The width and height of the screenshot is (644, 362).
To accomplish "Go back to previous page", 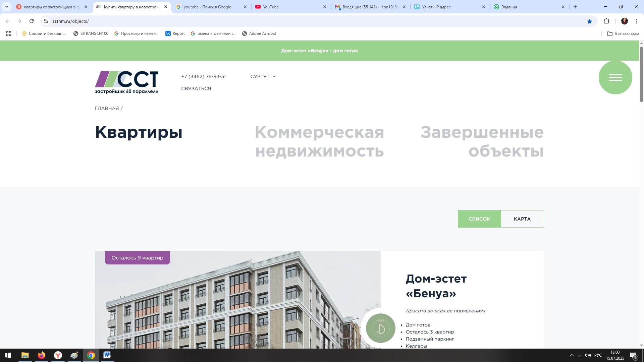I will tap(7, 21).
